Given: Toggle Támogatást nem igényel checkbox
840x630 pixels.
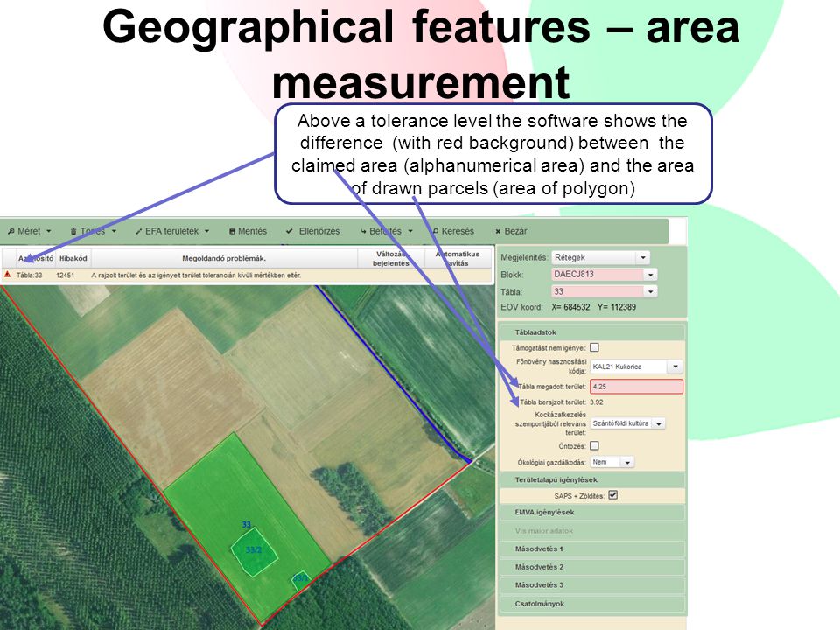Looking at the screenshot, I should [594, 347].
